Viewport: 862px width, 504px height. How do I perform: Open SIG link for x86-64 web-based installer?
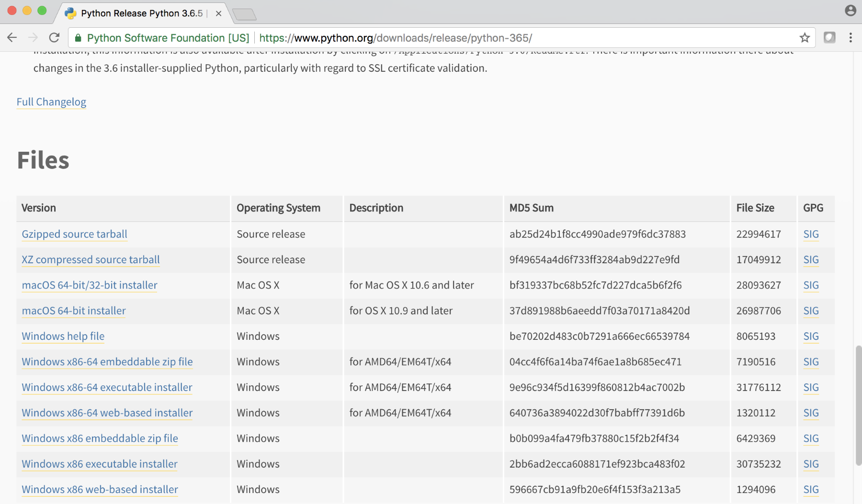click(x=811, y=413)
